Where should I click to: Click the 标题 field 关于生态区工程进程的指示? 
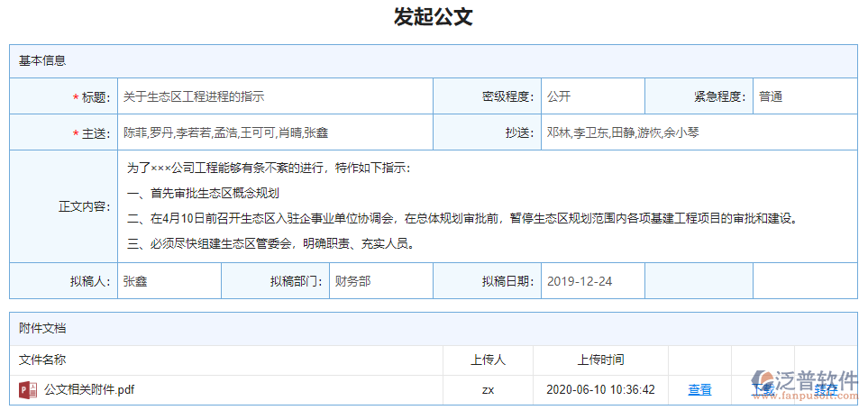(275, 96)
